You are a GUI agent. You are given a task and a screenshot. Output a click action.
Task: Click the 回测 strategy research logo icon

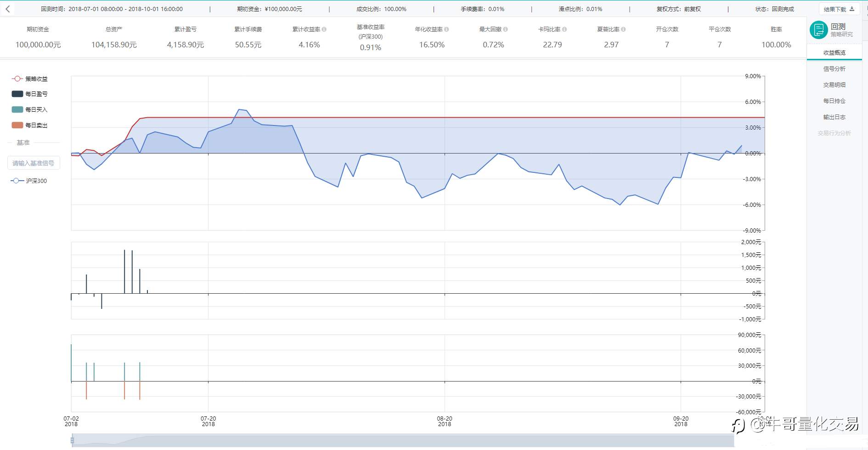click(x=818, y=30)
